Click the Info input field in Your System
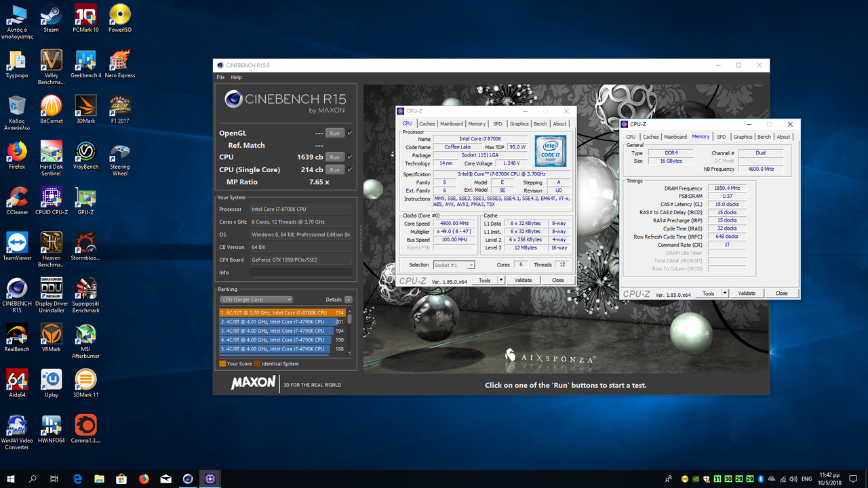 pos(301,272)
